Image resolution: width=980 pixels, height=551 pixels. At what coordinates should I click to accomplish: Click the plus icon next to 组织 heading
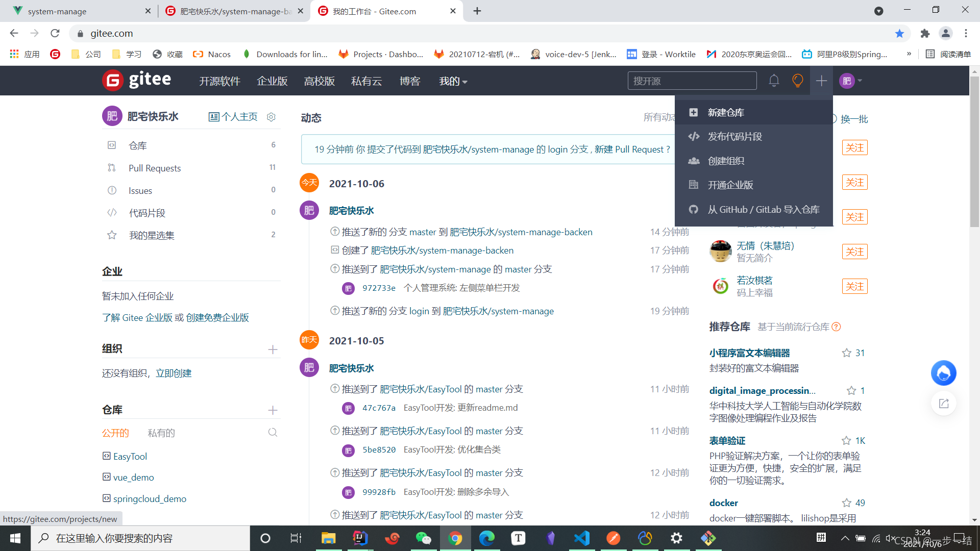point(273,349)
